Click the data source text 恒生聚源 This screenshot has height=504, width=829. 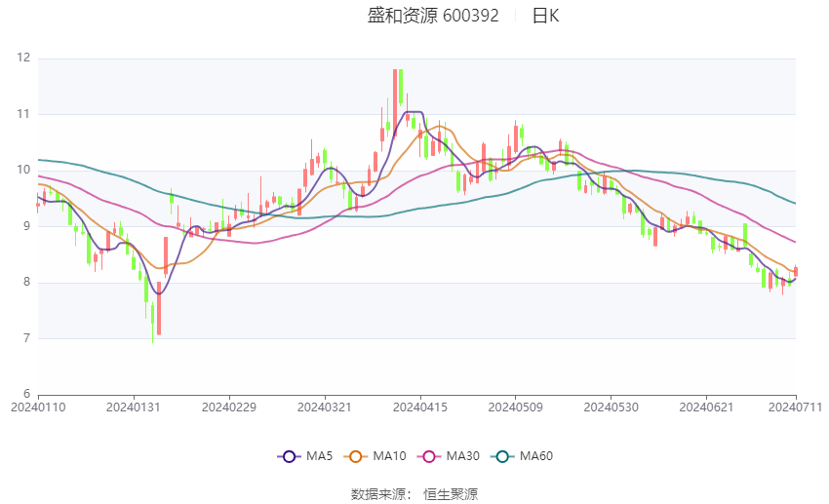451,494
